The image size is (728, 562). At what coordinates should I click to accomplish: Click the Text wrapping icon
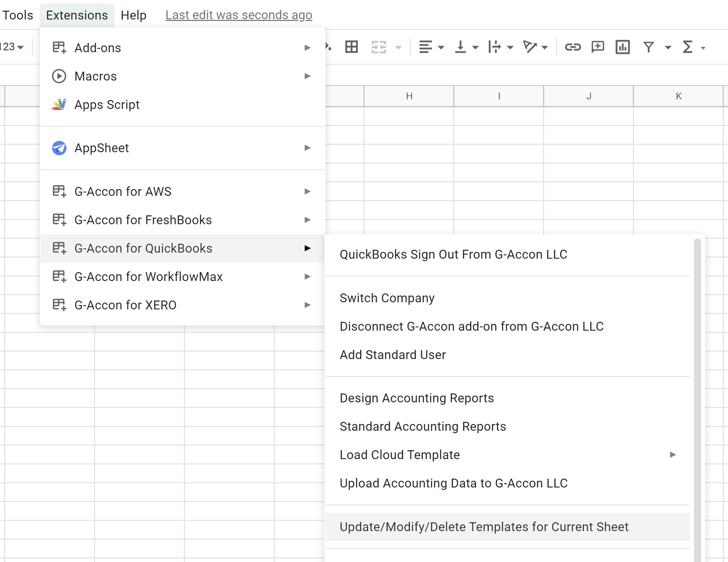[495, 47]
